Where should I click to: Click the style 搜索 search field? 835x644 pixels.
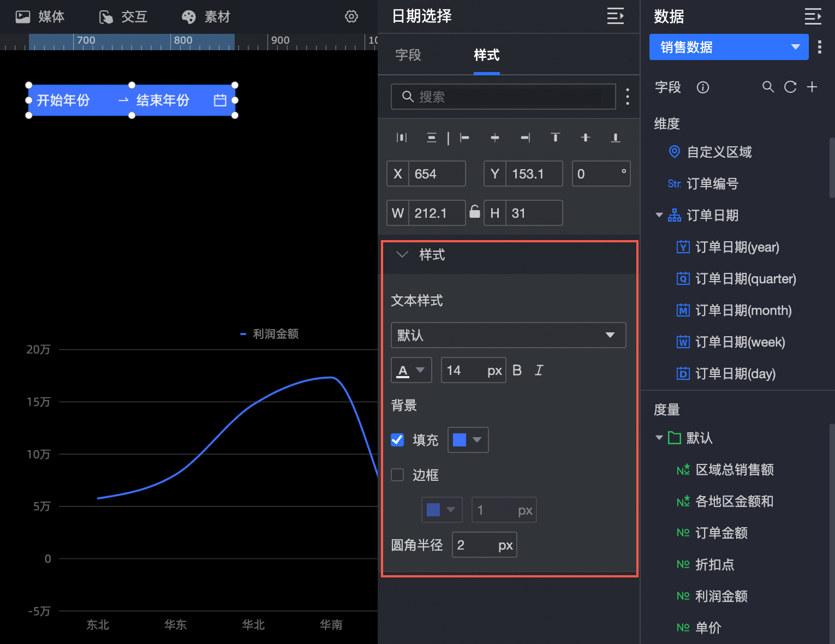point(503,97)
